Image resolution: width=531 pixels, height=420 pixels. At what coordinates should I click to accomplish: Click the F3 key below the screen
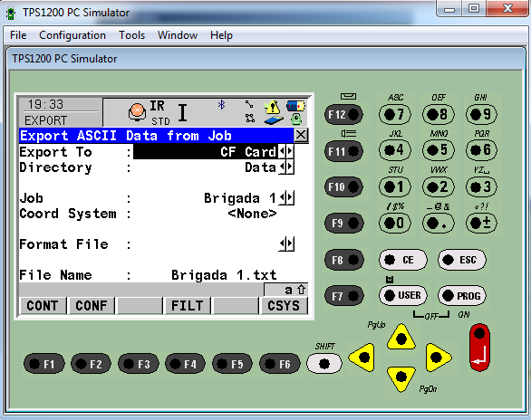138,364
